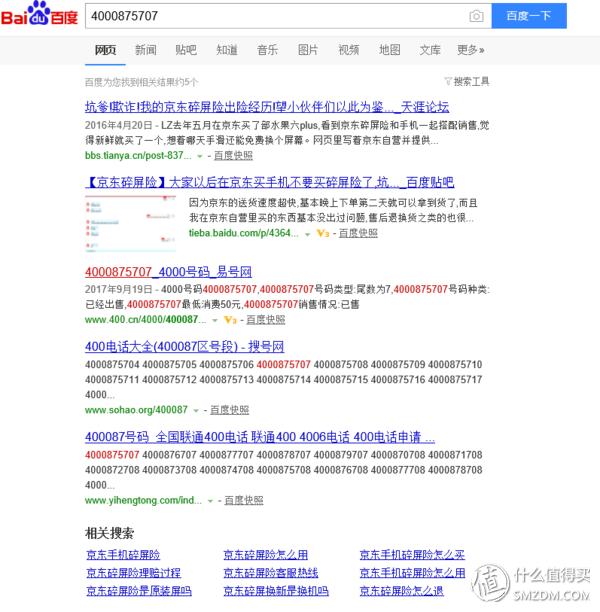Open 百度快照 for www.sohao.org result
The width and height of the screenshot is (600, 612).
230,410
